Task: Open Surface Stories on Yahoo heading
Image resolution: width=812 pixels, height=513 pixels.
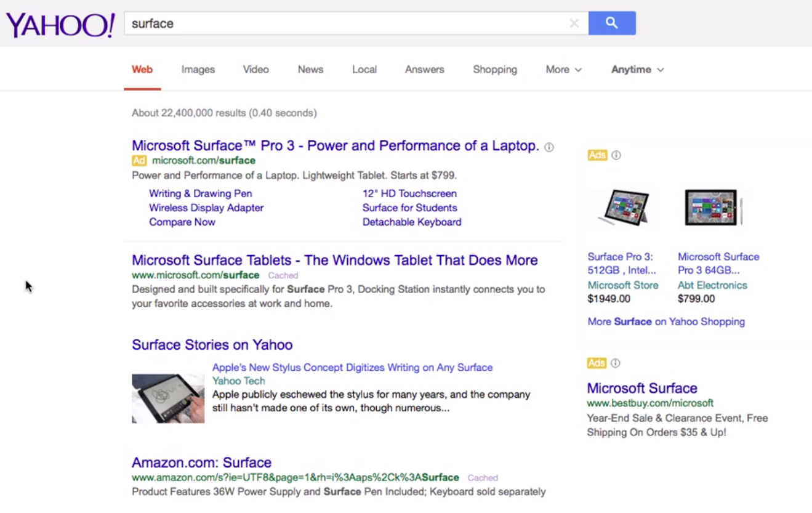Action: (212, 345)
